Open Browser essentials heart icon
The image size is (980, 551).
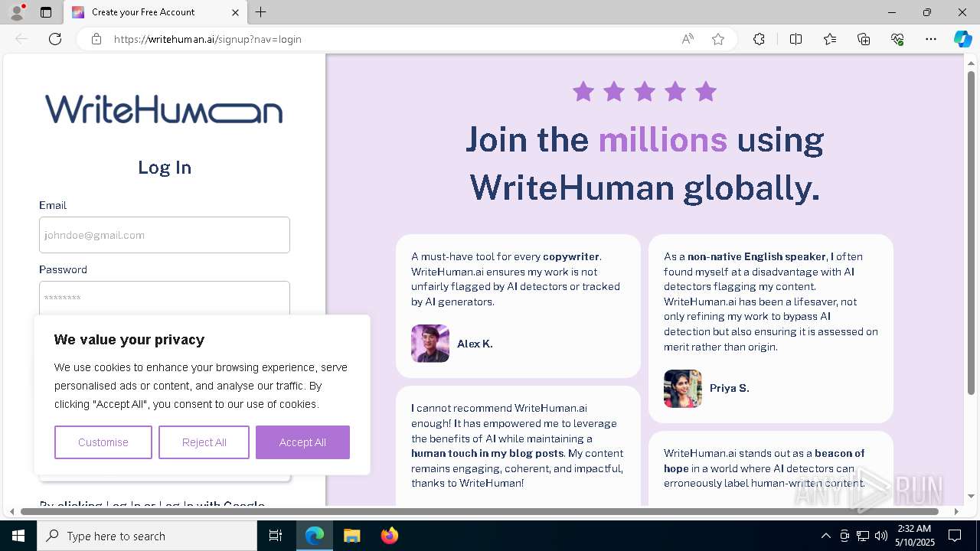coord(897,39)
